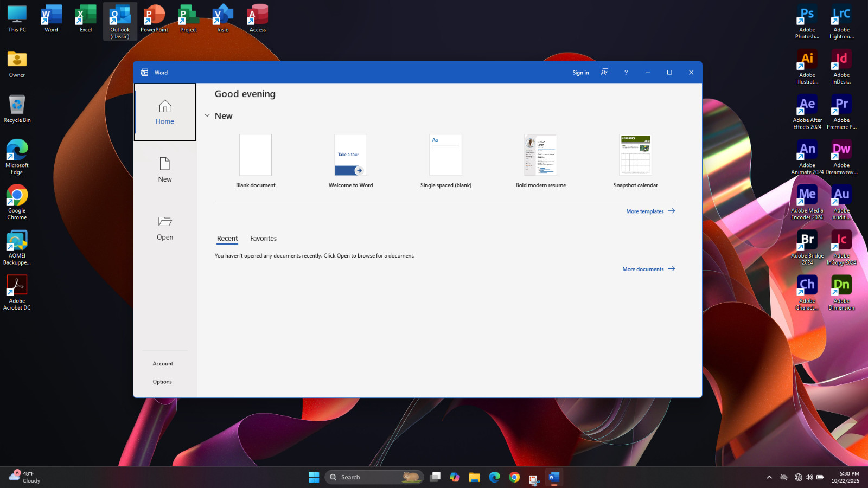
Task: Follow the More documents link
Action: coord(649,269)
